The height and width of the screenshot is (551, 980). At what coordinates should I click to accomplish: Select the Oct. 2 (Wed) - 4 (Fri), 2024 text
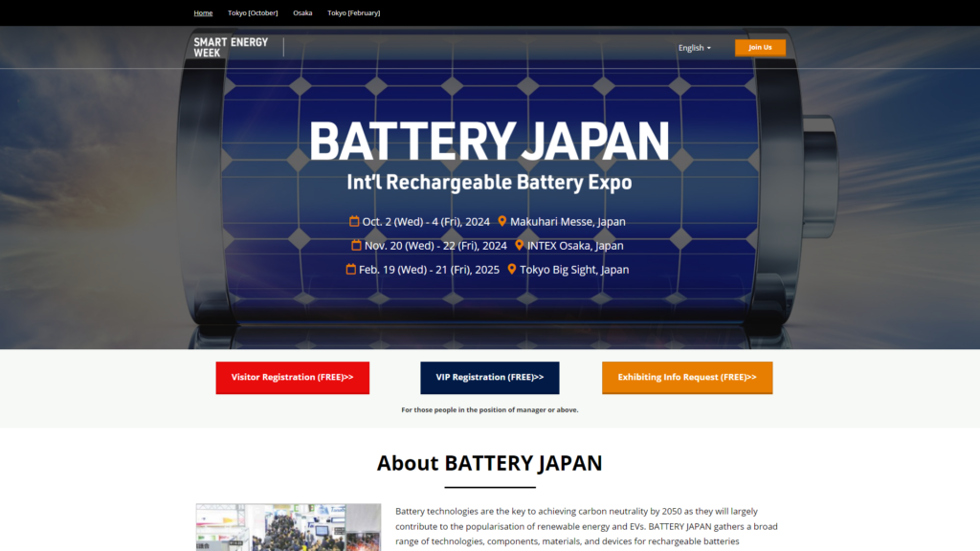(x=426, y=222)
